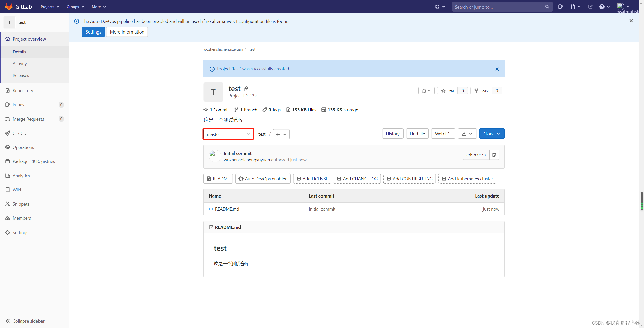Image resolution: width=644 pixels, height=328 pixels.
Task: Expand the master branch selector
Action: (x=228, y=134)
